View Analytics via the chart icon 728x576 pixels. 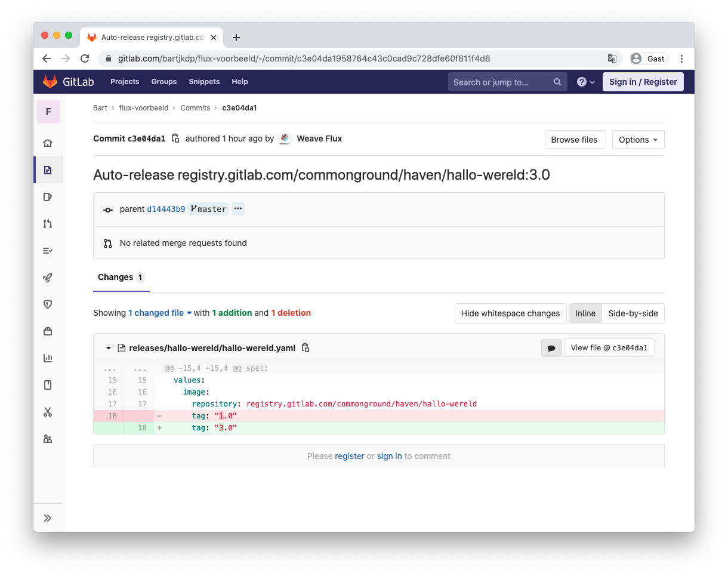coord(48,358)
